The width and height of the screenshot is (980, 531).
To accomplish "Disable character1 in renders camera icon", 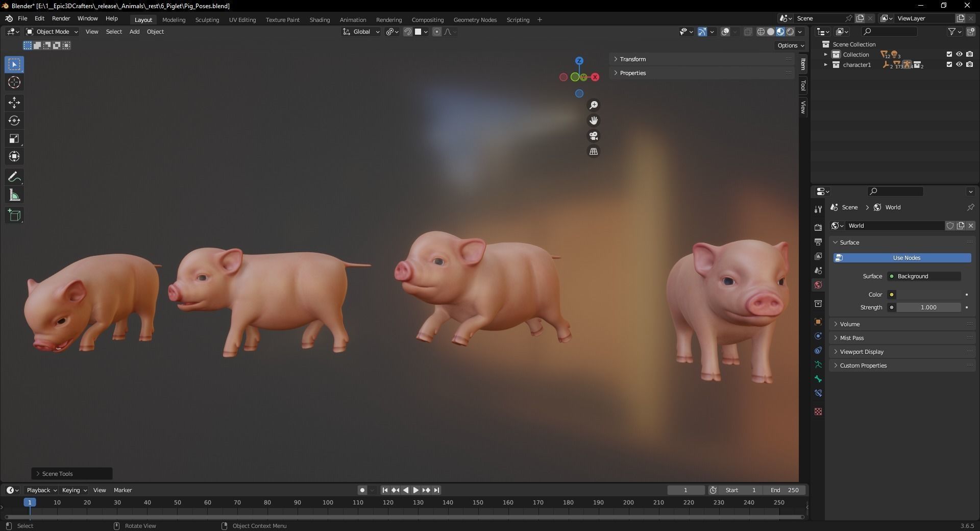I will pyautogui.click(x=970, y=64).
